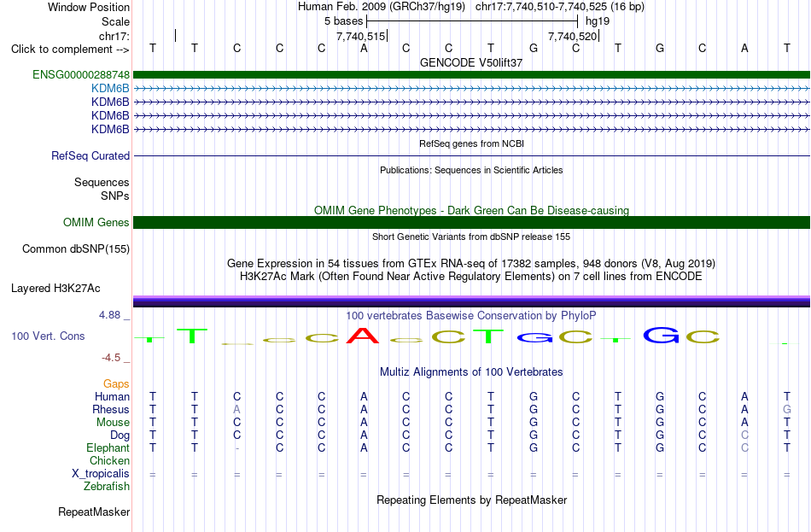The height and width of the screenshot is (532, 811).
Task: Select the 'Mouse' species row label
Action: coord(113,423)
